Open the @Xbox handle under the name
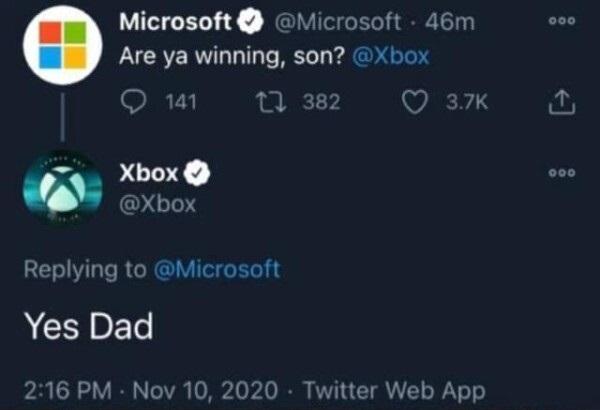The height and width of the screenshot is (410, 600). pos(158,204)
